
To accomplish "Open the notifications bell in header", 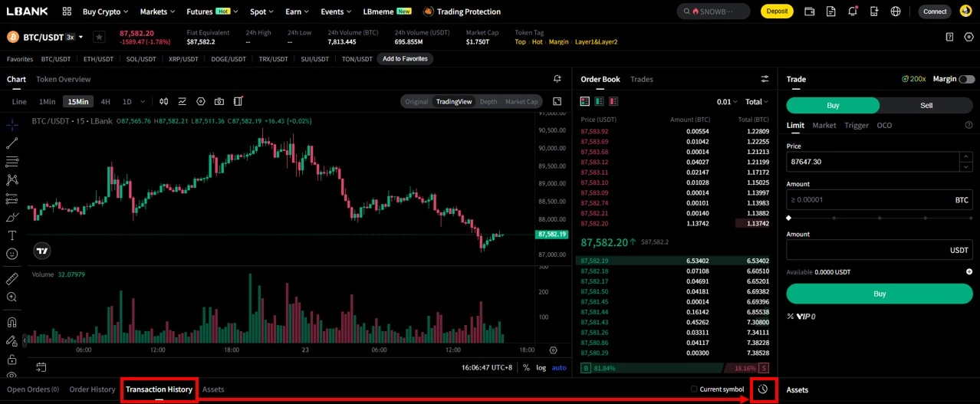I will pyautogui.click(x=853, y=11).
